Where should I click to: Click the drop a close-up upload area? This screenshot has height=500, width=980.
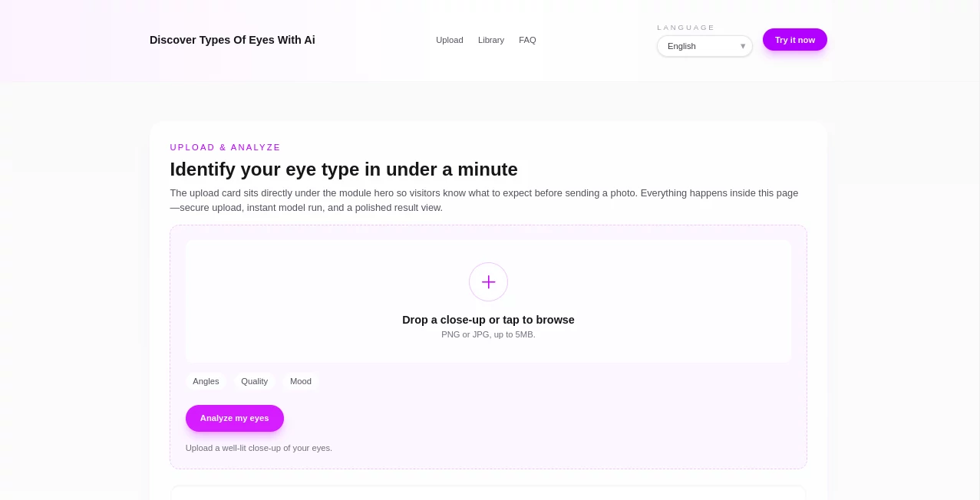click(488, 320)
